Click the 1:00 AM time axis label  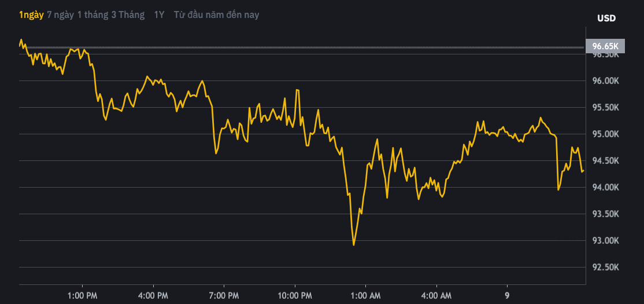pyautogui.click(x=365, y=295)
